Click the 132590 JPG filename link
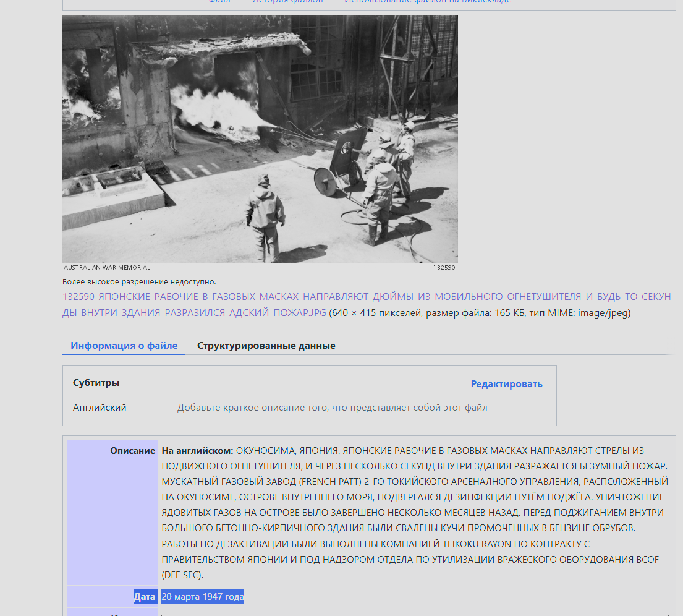 pyautogui.click(x=366, y=297)
